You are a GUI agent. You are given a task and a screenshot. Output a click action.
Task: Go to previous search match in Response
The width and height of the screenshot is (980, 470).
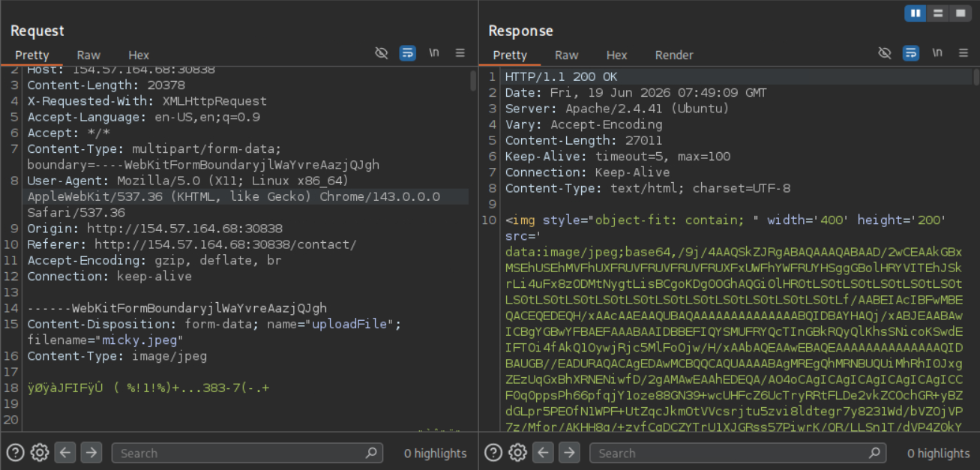[x=544, y=452]
